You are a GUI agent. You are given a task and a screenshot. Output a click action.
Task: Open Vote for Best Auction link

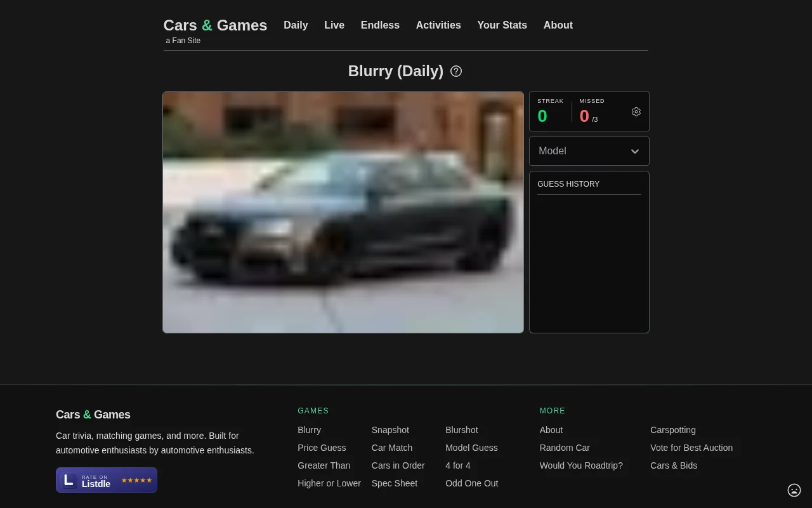tap(691, 448)
